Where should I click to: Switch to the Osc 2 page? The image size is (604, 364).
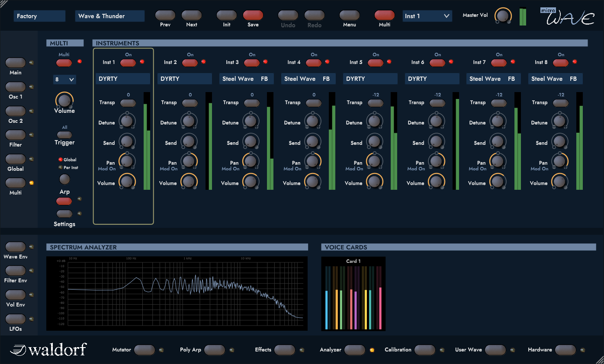point(16,111)
